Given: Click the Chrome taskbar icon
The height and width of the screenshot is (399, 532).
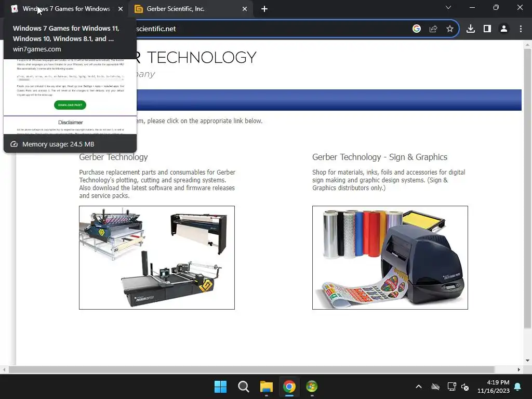Looking at the screenshot, I should coord(289,387).
